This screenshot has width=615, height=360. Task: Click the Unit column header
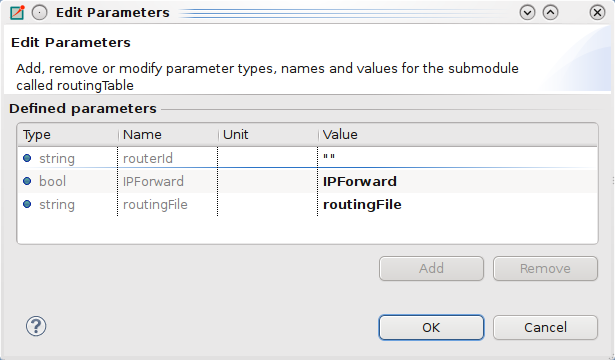coord(268,135)
